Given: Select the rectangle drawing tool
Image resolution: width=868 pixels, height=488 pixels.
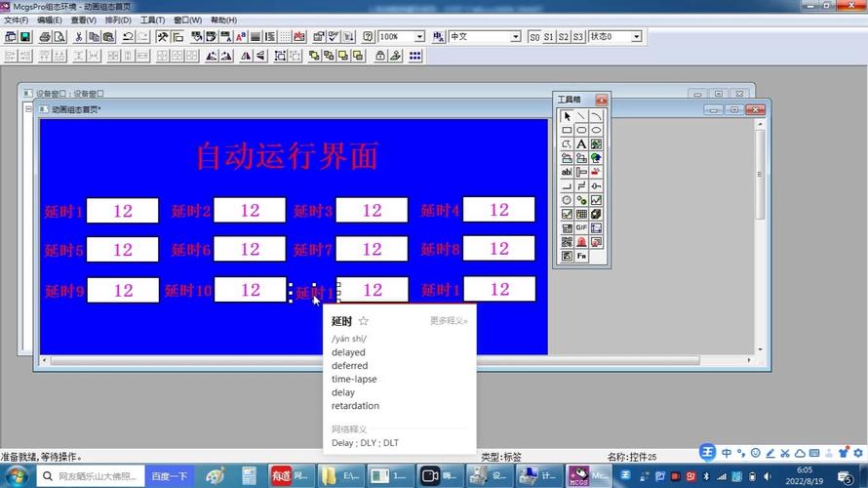Looking at the screenshot, I should click(567, 130).
